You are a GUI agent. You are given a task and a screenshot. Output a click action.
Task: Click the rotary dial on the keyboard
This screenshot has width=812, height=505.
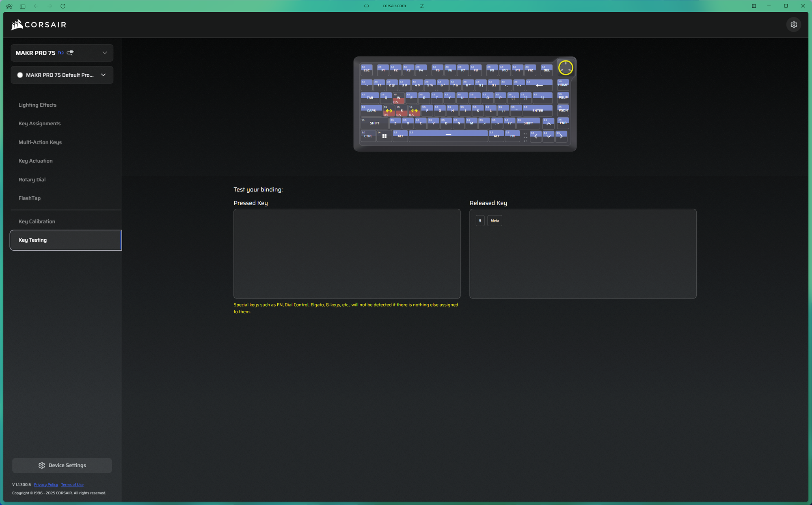(x=565, y=68)
